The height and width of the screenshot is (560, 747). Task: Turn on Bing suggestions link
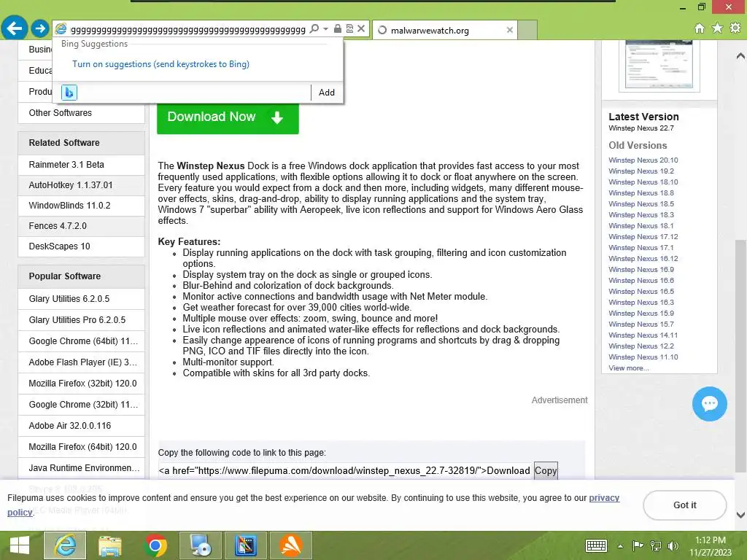(160, 64)
